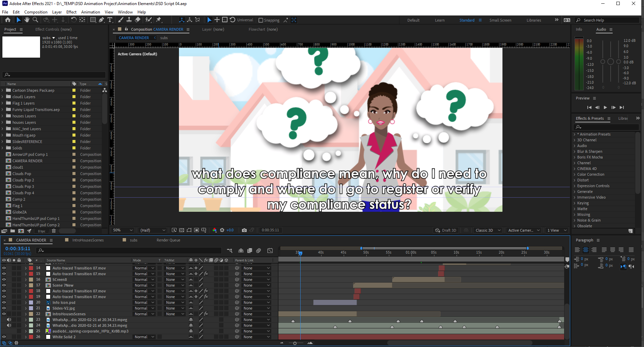Viewport: 644px width, 347px height.
Task: Mute audio of layer 23
Action: click(9, 320)
